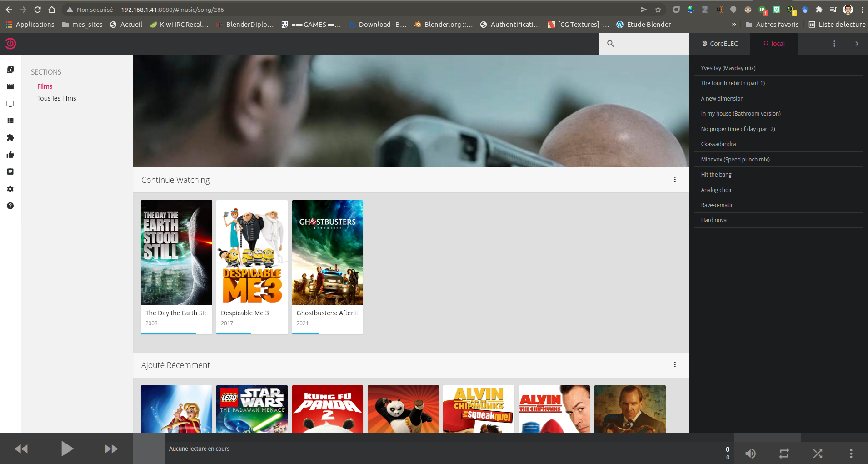Bookmark this page with the star icon
The width and height of the screenshot is (868, 464).
pyautogui.click(x=658, y=10)
